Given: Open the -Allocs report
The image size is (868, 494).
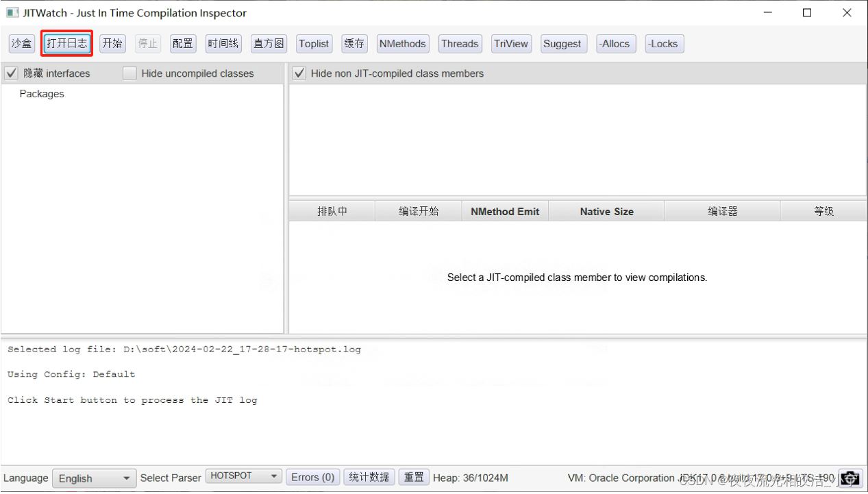Looking at the screenshot, I should (x=615, y=44).
